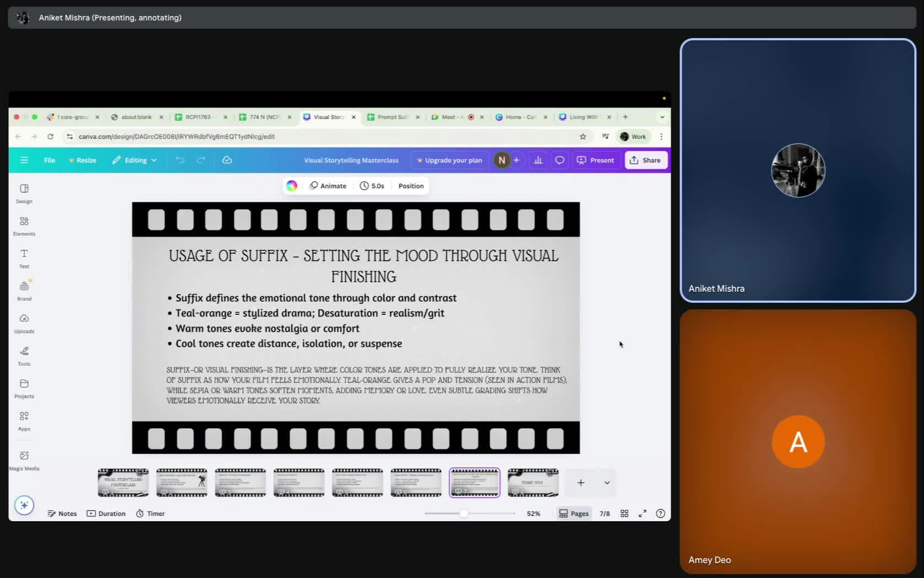
Task: Open the hamburger main menu
Action: tap(24, 160)
